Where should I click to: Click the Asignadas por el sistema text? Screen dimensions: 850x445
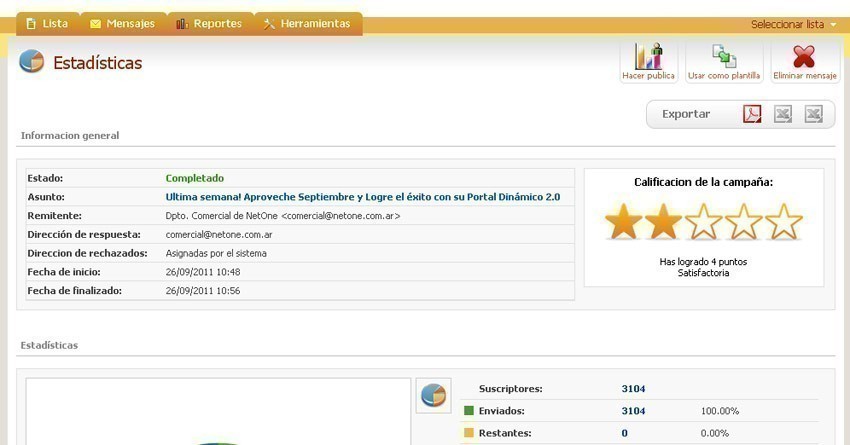point(216,253)
